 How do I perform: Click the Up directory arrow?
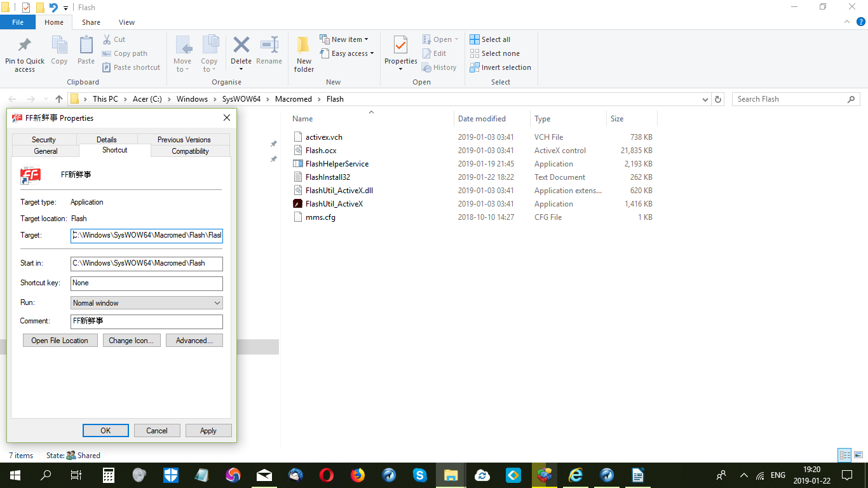tap(59, 99)
